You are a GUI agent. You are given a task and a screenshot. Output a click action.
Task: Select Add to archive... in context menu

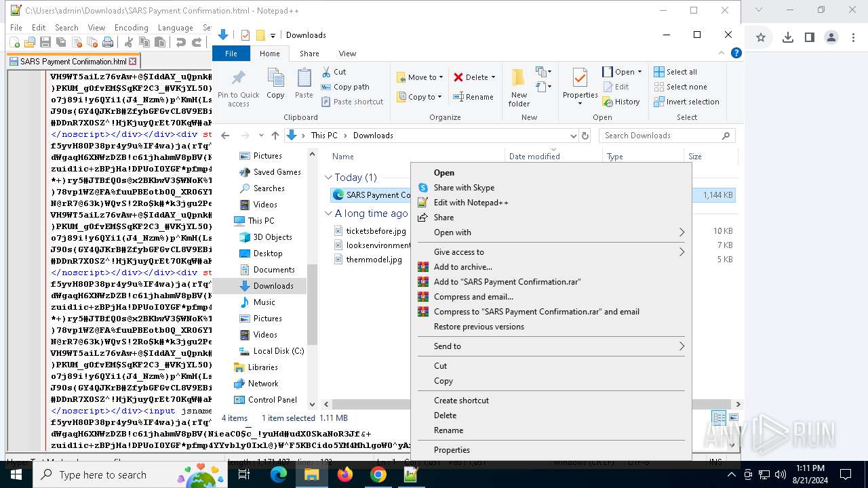click(551, 267)
